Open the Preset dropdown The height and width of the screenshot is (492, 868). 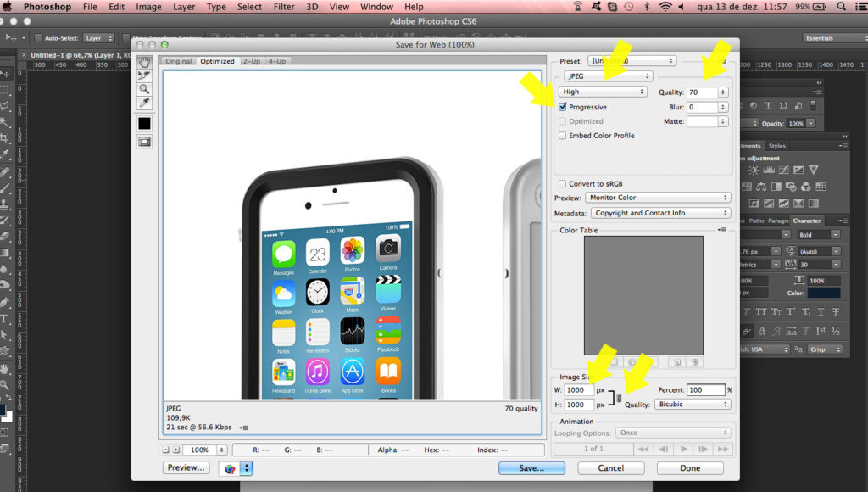(632, 61)
